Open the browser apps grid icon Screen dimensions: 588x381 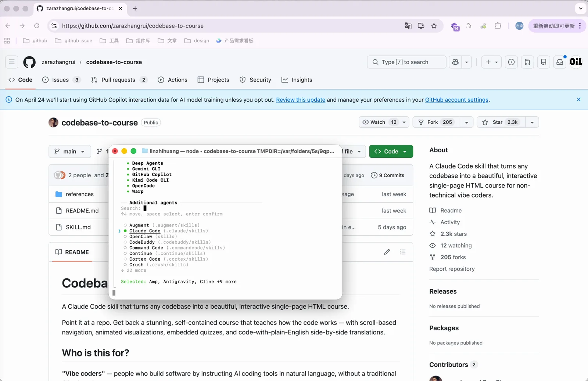(7, 41)
